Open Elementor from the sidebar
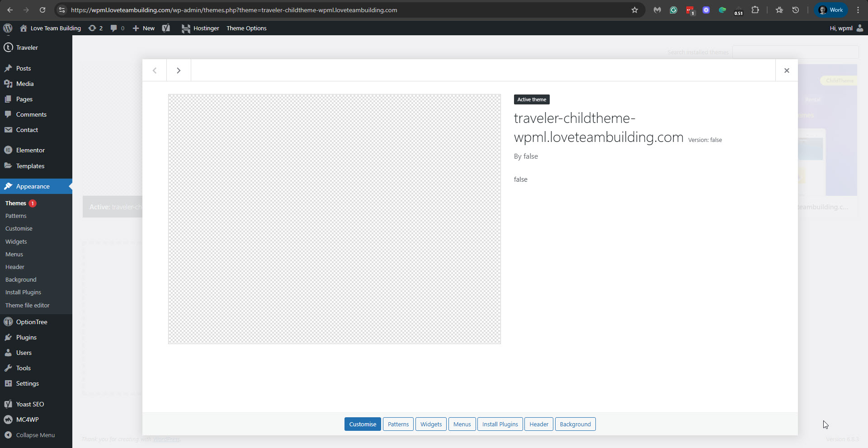 coord(30,150)
